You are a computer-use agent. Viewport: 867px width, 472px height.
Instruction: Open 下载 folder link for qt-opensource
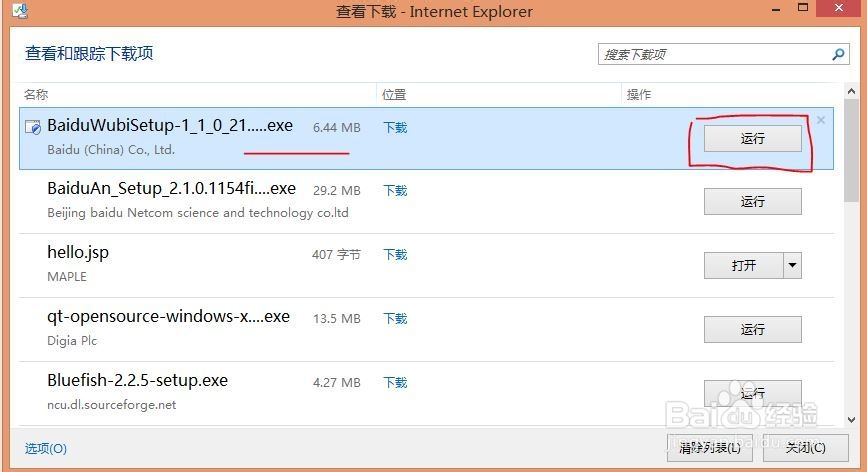pos(395,319)
